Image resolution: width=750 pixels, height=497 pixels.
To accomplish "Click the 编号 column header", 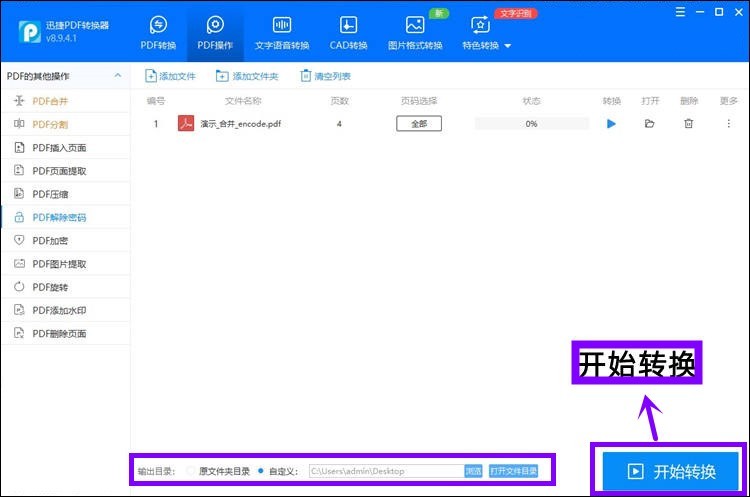I will point(156,101).
